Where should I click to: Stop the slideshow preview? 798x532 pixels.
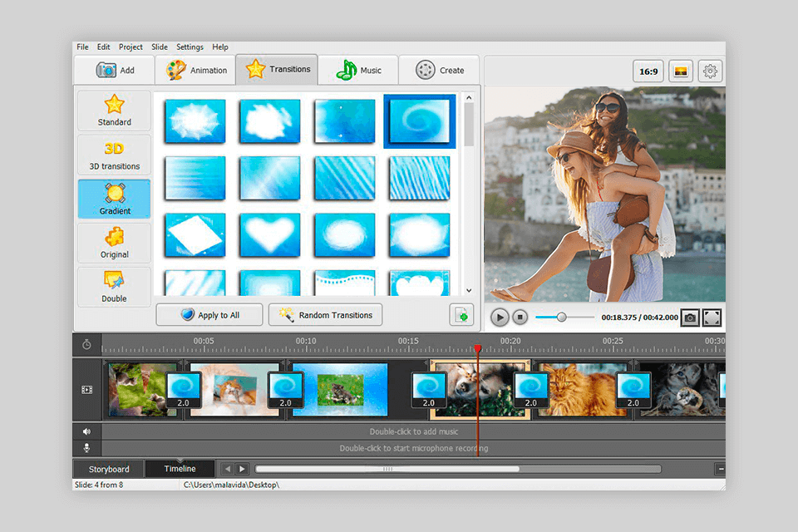pyautogui.click(x=520, y=318)
